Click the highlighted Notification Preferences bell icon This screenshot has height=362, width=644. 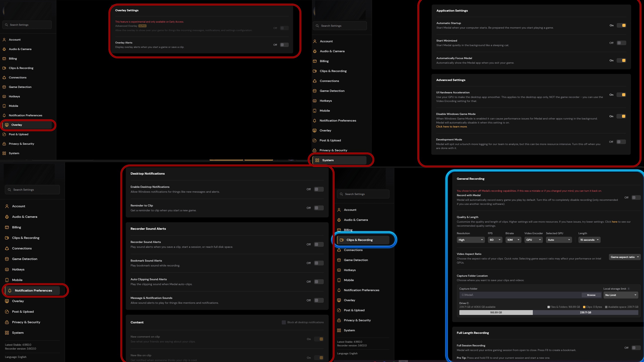tap(10, 291)
